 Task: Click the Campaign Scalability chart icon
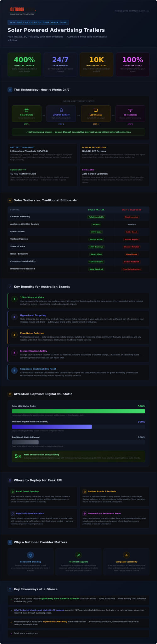tap(126, 555)
